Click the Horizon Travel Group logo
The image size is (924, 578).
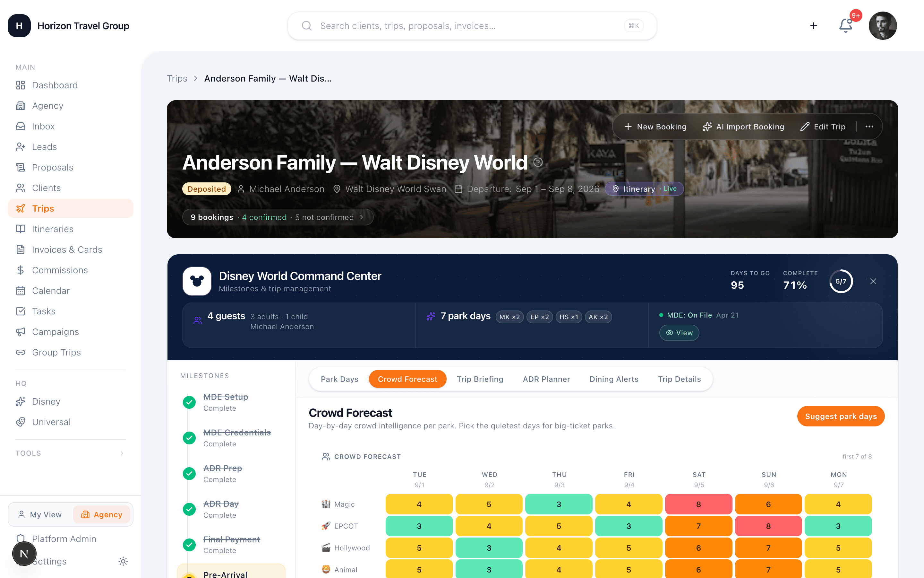19,26
